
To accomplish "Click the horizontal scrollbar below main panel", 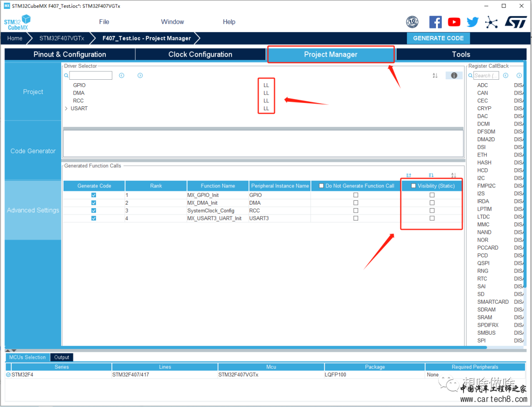I will (x=246, y=347).
